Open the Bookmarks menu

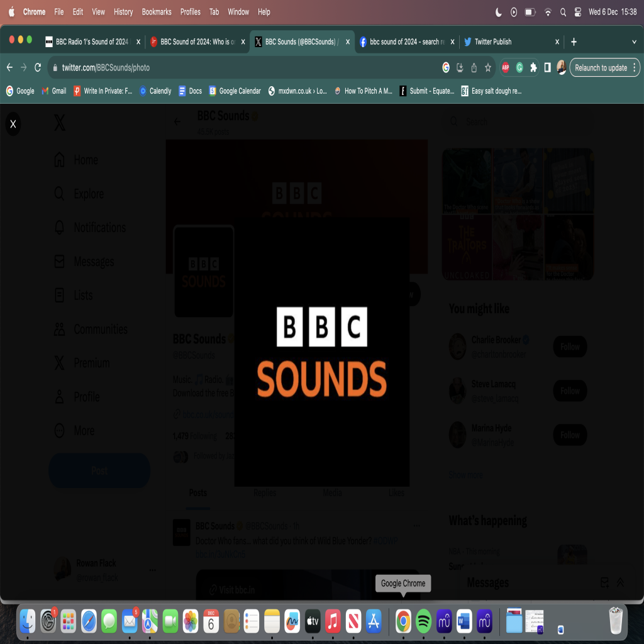[157, 12]
